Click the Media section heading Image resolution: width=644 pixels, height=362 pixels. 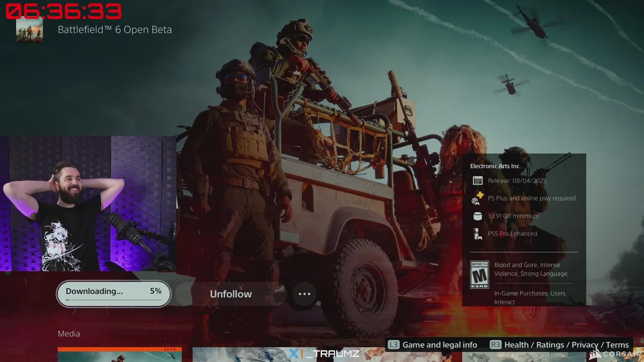pos(69,334)
